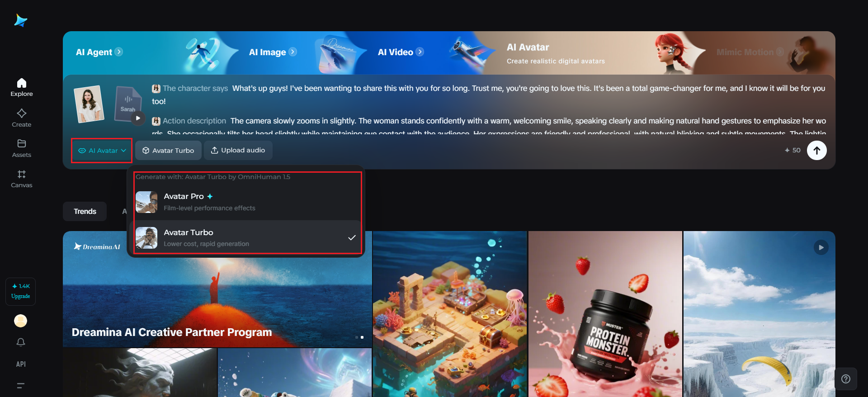
Task: Click the Upgrade credits button
Action: [21, 292]
